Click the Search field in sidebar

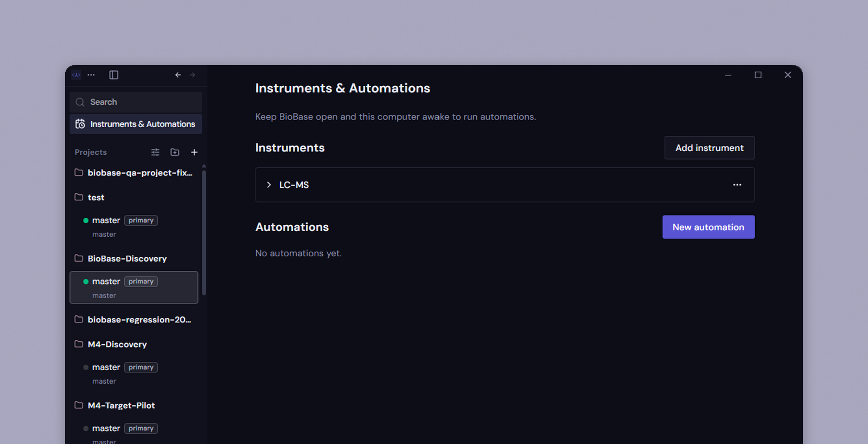click(x=136, y=102)
